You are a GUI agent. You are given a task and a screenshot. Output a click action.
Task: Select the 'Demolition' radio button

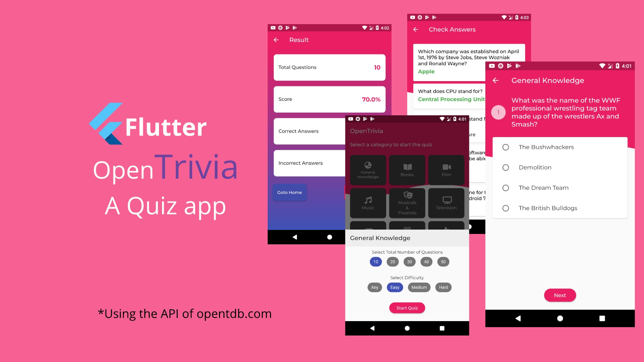(505, 167)
